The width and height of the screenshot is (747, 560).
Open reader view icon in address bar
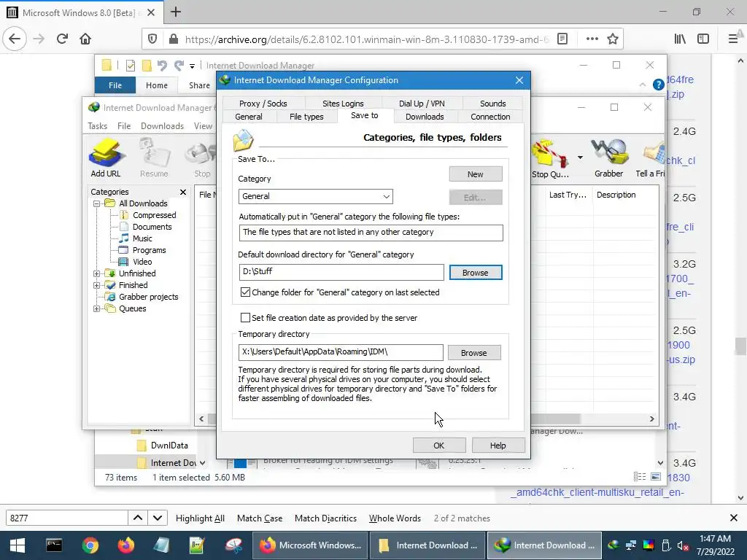[x=562, y=39]
